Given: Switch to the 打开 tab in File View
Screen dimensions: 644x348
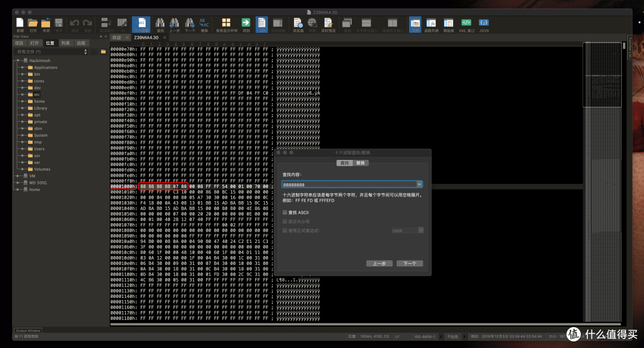Looking at the screenshot, I should (x=35, y=43).
